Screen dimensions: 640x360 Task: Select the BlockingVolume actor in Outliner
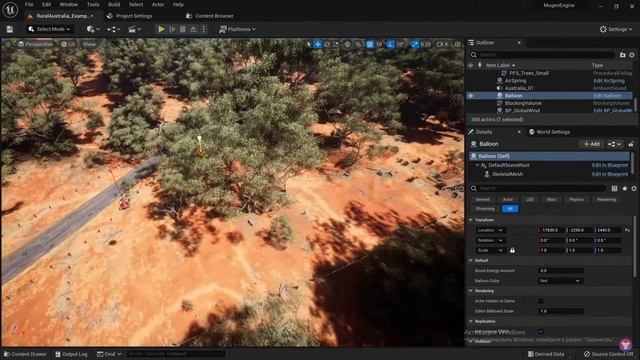click(x=523, y=103)
